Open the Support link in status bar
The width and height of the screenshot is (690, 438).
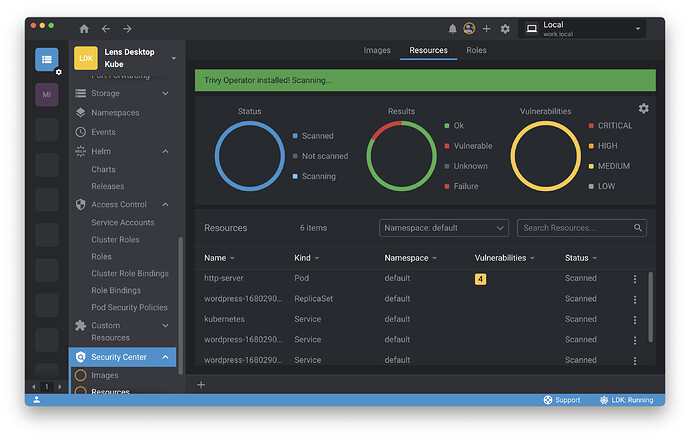(x=561, y=400)
